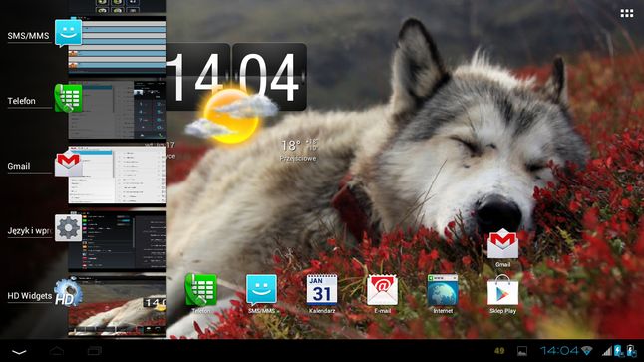Open Sklep Play store app
This screenshot has height=362, width=644.
tap(502, 293)
